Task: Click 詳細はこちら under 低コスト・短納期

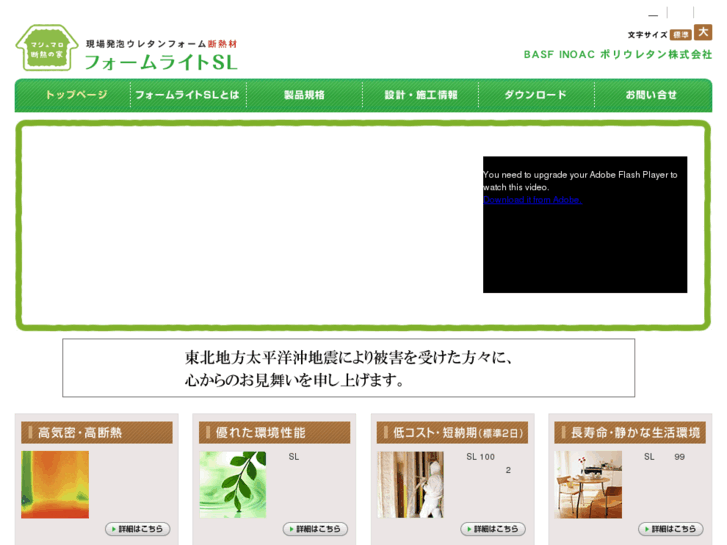Action: point(493,529)
